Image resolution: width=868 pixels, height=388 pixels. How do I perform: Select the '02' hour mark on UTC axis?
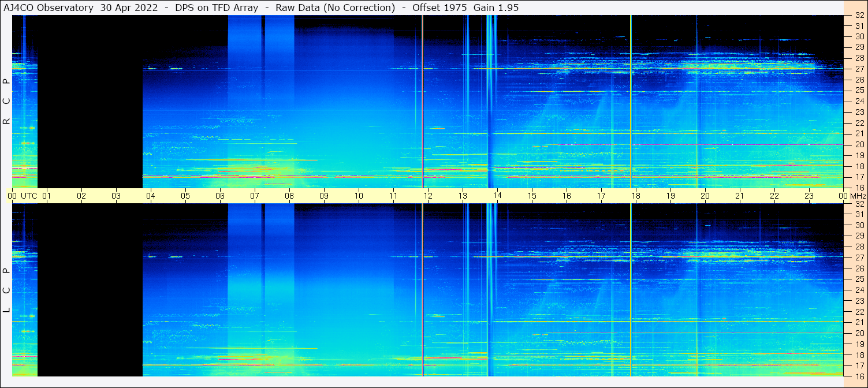(81, 196)
